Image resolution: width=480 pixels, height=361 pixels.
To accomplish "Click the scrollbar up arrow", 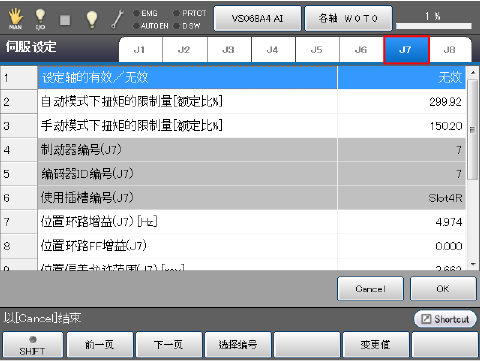I will [473, 72].
